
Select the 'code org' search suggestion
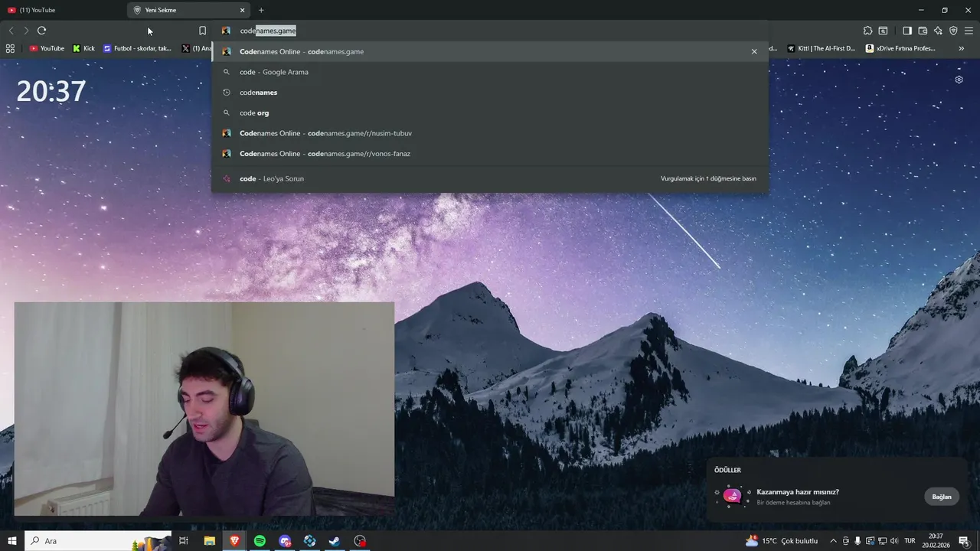[x=490, y=112]
